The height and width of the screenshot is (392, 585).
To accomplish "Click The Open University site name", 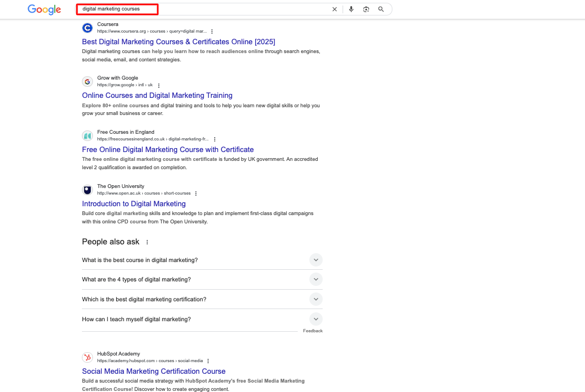I will (121, 186).
